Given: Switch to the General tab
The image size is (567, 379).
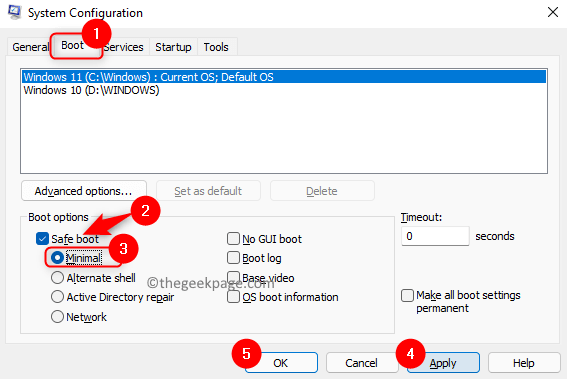Looking at the screenshot, I should coord(30,47).
